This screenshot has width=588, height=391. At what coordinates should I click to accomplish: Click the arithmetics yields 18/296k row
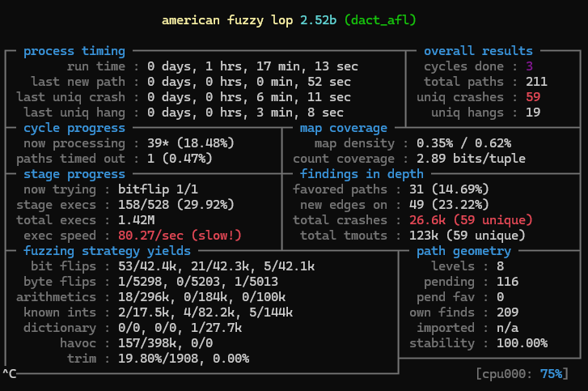201,297
